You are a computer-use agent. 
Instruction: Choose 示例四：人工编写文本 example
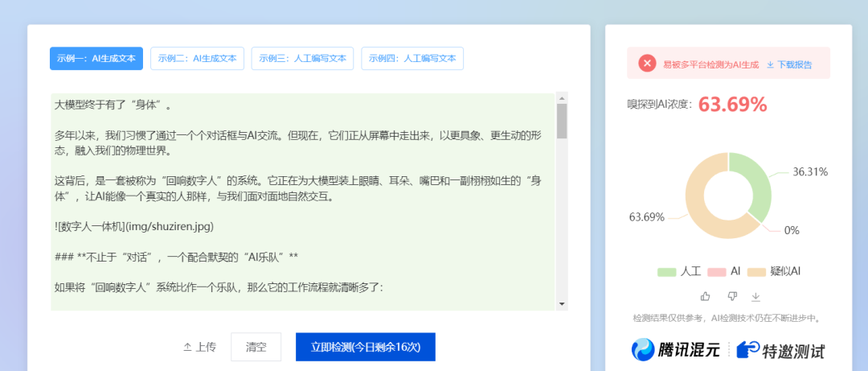(x=412, y=58)
